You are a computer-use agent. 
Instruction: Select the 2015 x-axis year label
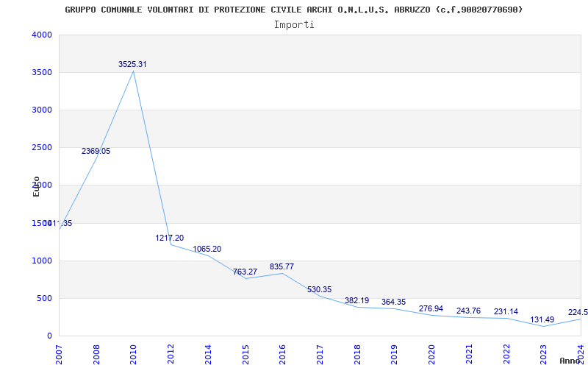[245, 355]
